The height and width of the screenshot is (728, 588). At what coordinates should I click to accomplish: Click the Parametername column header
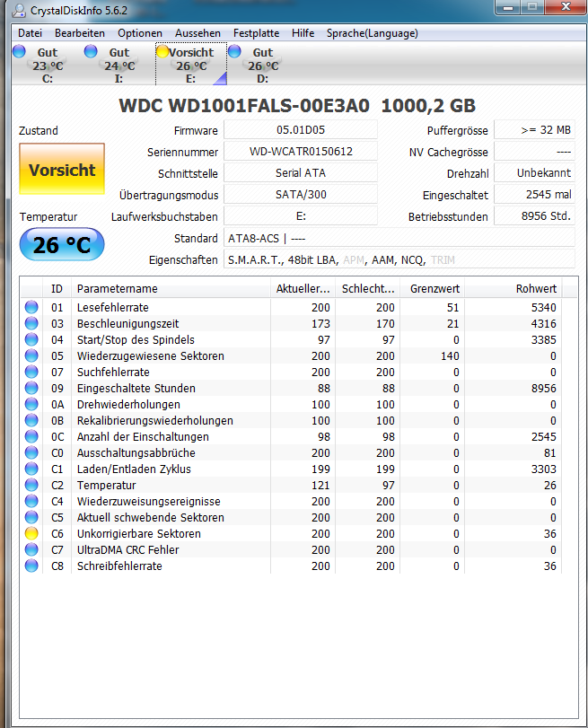[171, 288]
